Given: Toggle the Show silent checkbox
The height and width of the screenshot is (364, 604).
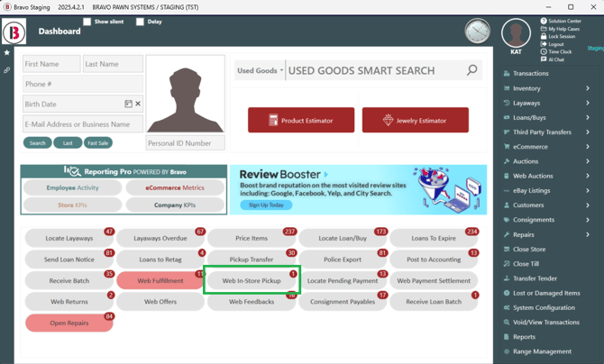Looking at the screenshot, I should (x=87, y=22).
